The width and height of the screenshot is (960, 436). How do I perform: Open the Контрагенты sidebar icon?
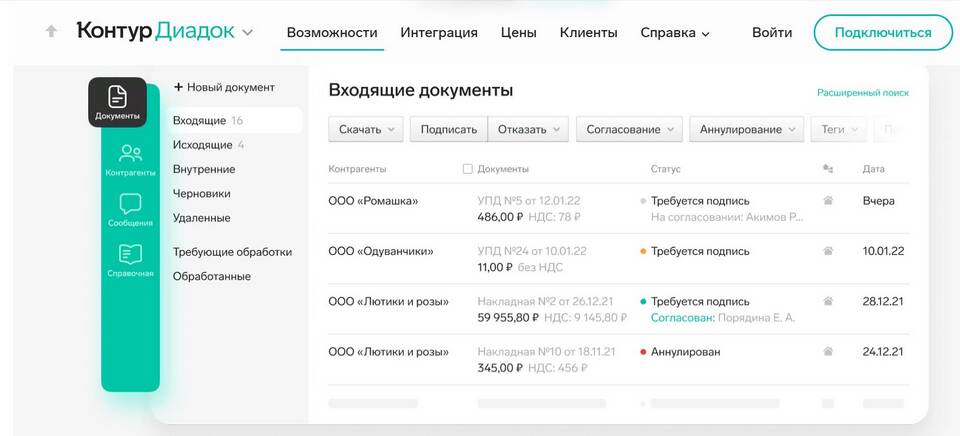130,160
